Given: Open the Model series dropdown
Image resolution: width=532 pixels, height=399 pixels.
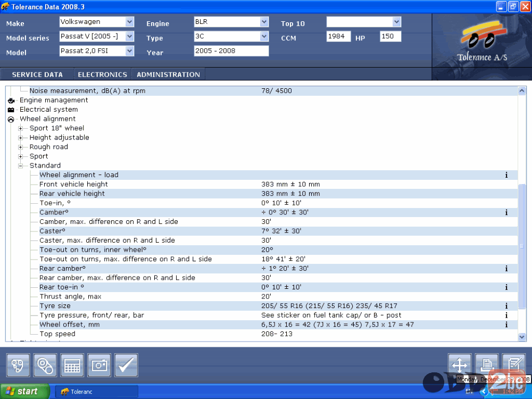Looking at the screenshot, I should click(x=129, y=36).
